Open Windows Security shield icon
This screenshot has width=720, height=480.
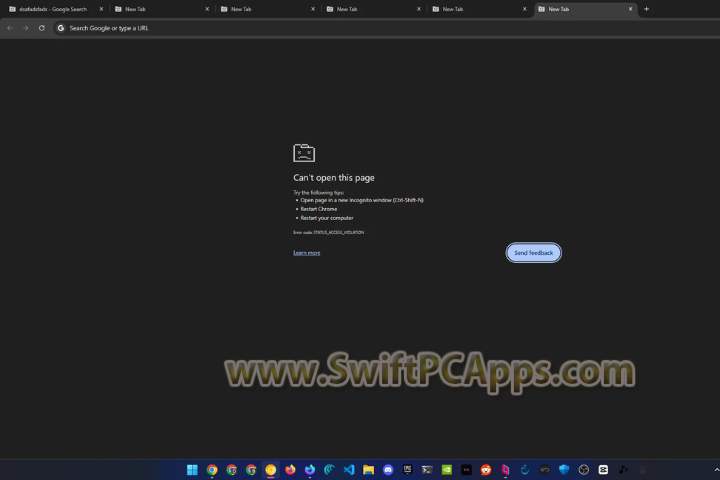pos(564,469)
